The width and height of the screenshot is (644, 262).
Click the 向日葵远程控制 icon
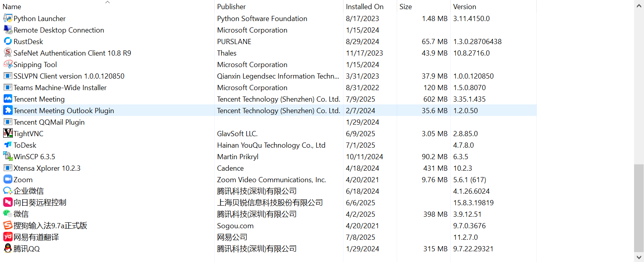[x=8, y=202]
